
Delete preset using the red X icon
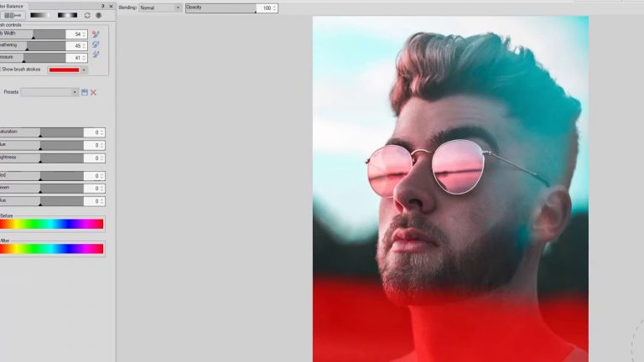[93, 92]
